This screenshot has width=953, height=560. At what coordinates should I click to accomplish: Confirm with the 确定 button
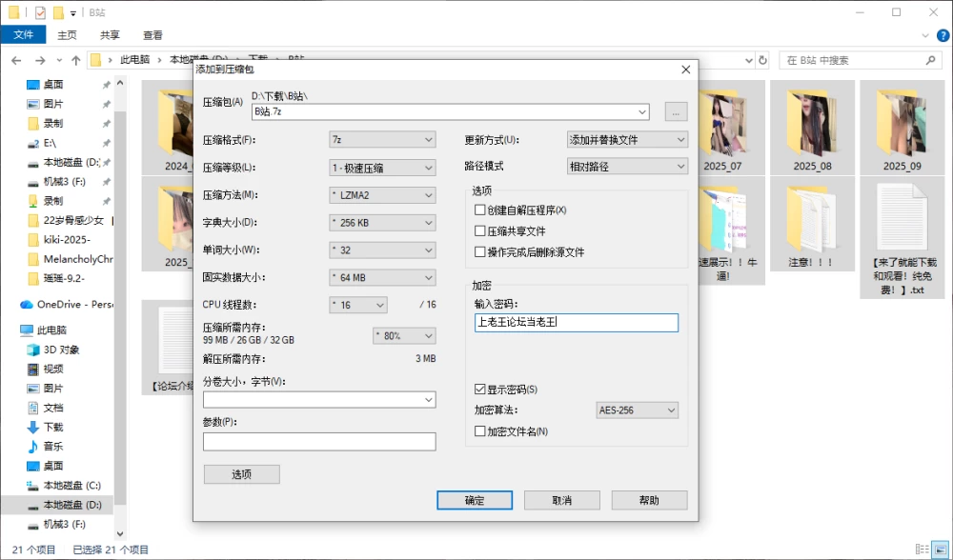coord(474,501)
